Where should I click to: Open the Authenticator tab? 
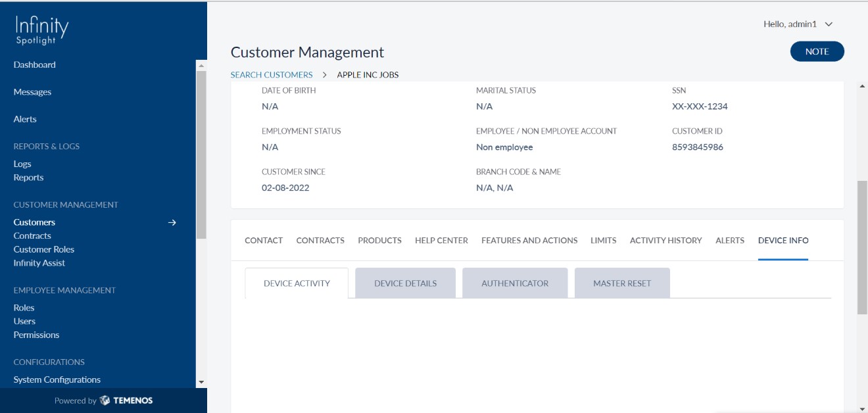(x=514, y=283)
